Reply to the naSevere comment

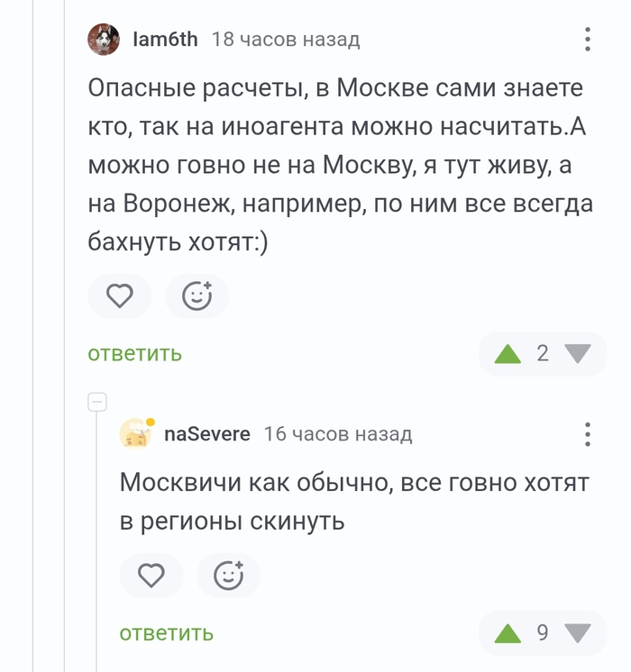(166, 633)
